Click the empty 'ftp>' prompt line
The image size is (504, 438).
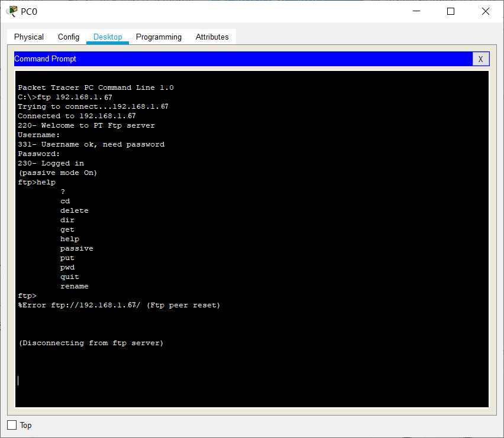click(27, 296)
